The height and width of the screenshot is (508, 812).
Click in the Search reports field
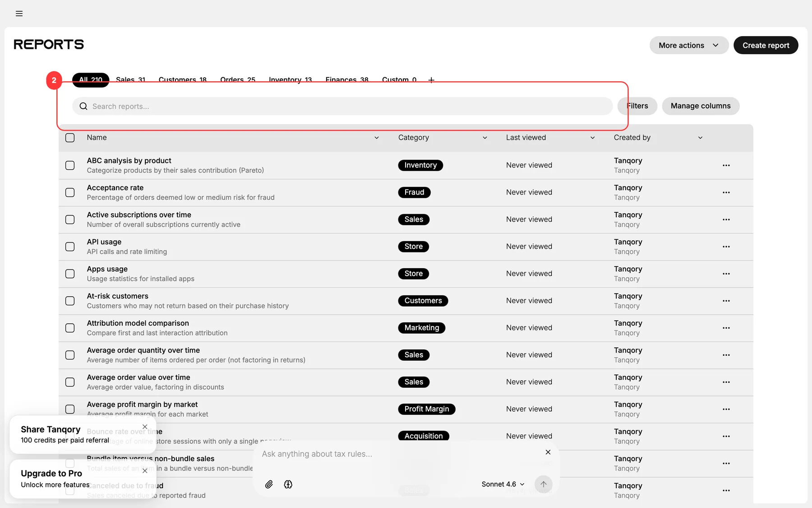[x=342, y=106]
